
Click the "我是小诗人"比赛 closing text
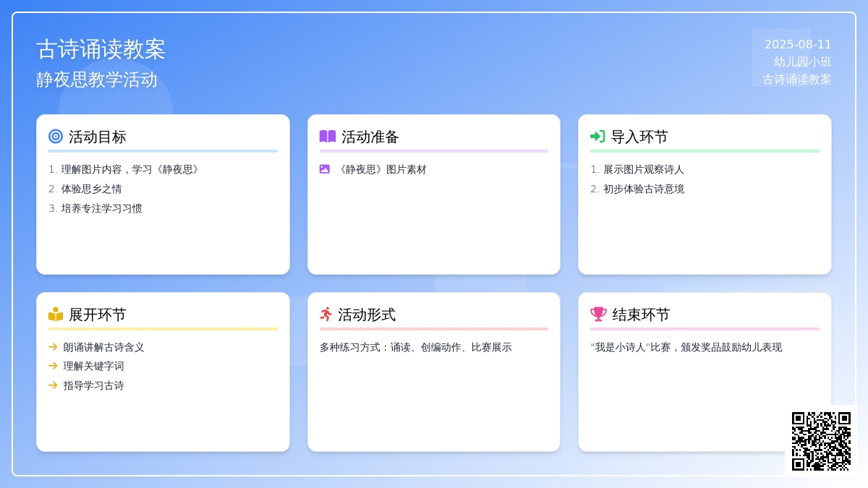pos(686,347)
